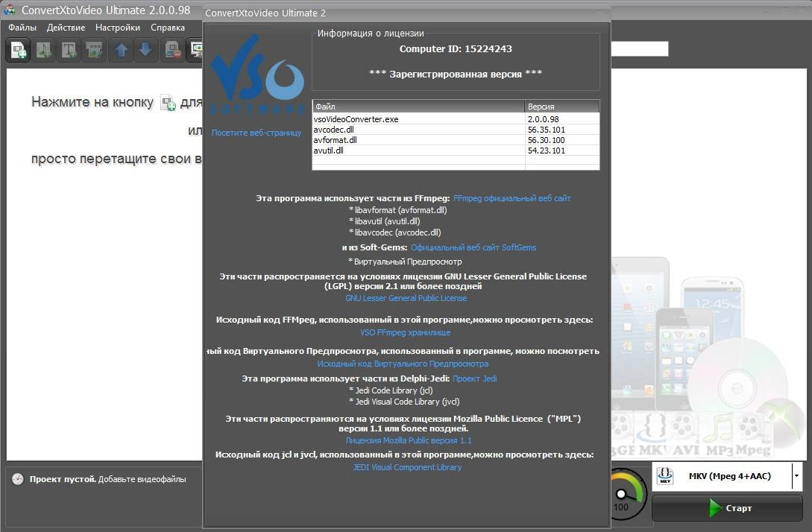This screenshot has width=812, height=532.
Task: Select the vsoVideoConverter.exe row
Action: 456,119
